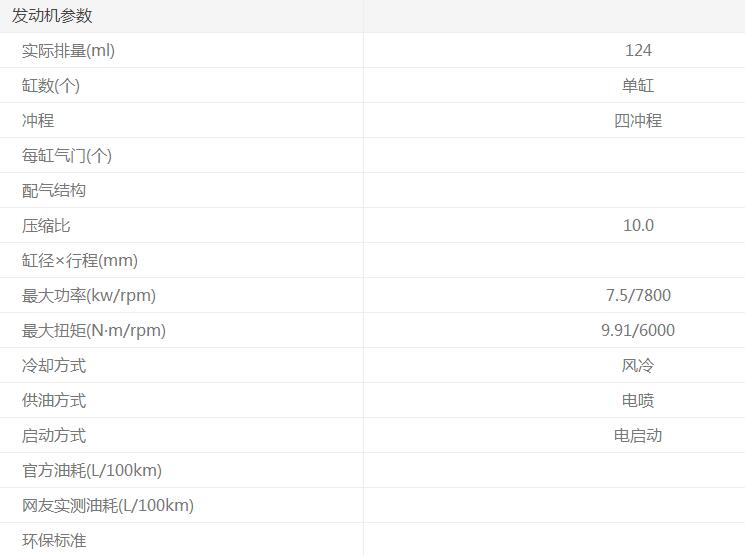Select the 缸数(个) parameter label
745x556 pixels.
click(51, 86)
